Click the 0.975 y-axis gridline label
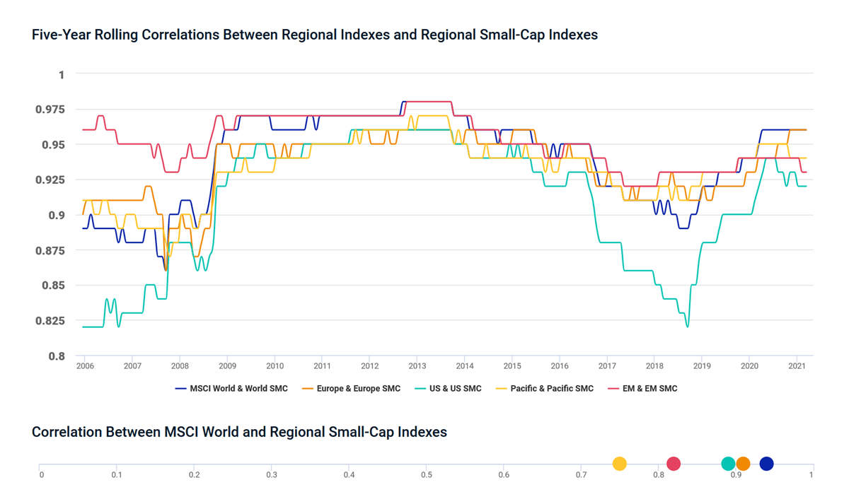The image size is (849, 504). 51,109
